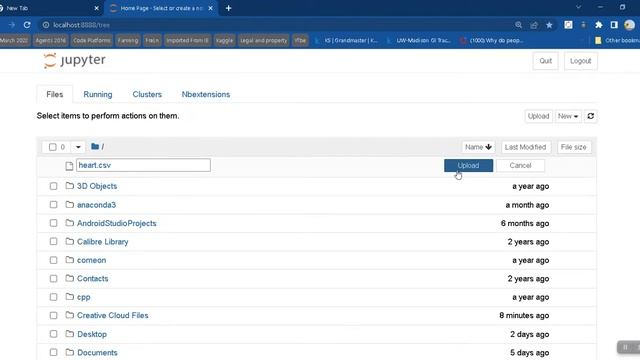Viewport: 640px width, 360px height.
Task: Open the 3D Objects folder link
Action: coord(97,186)
